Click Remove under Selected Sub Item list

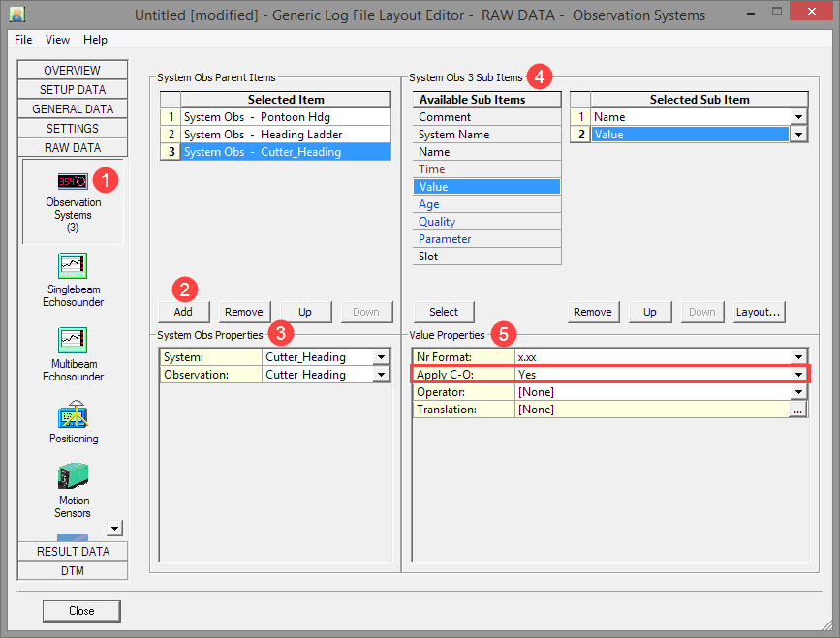point(593,312)
